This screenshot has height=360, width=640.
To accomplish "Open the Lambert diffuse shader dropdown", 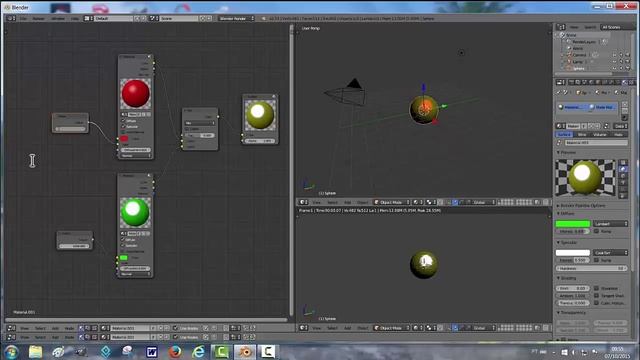I will (611, 224).
